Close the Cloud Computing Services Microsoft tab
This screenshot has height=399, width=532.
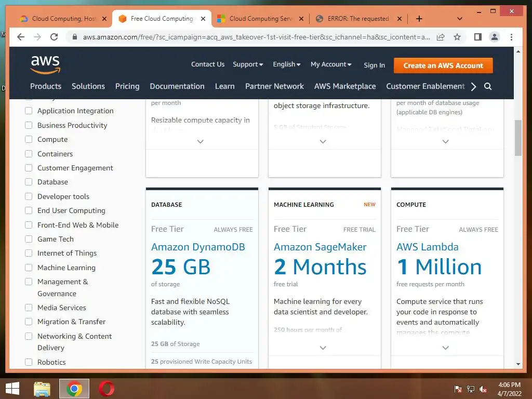pos(301,19)
